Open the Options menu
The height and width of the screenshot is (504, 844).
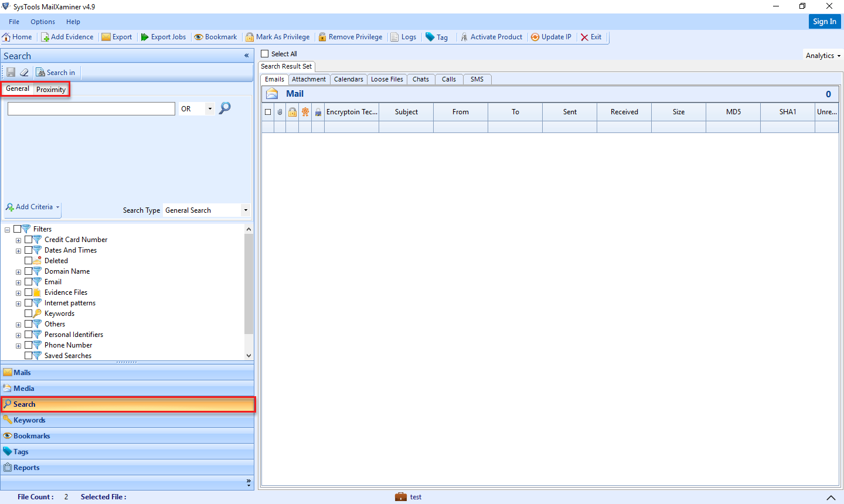click(43, 22)
